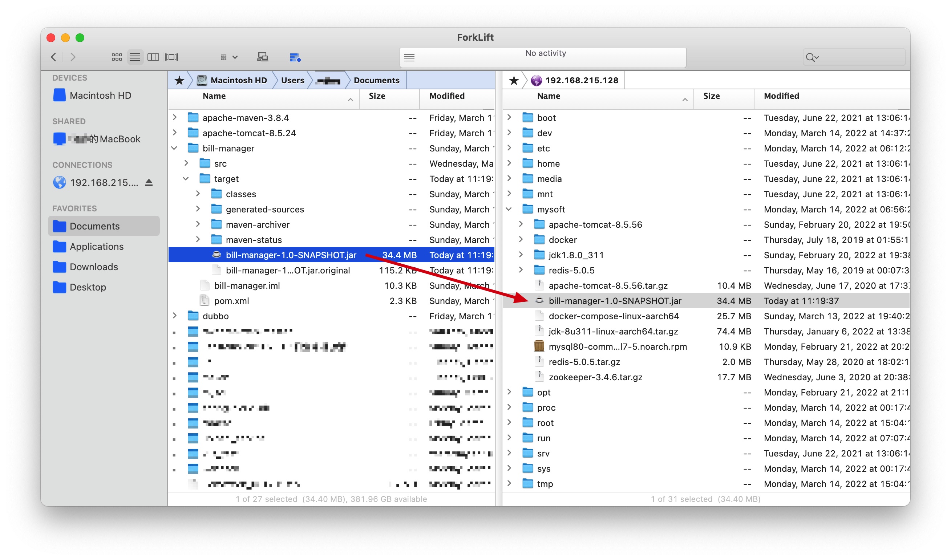Image resolution: width=951 pixels, height=560 pixels.
Task: Go back with the left arrow
Action: (54, 57)
